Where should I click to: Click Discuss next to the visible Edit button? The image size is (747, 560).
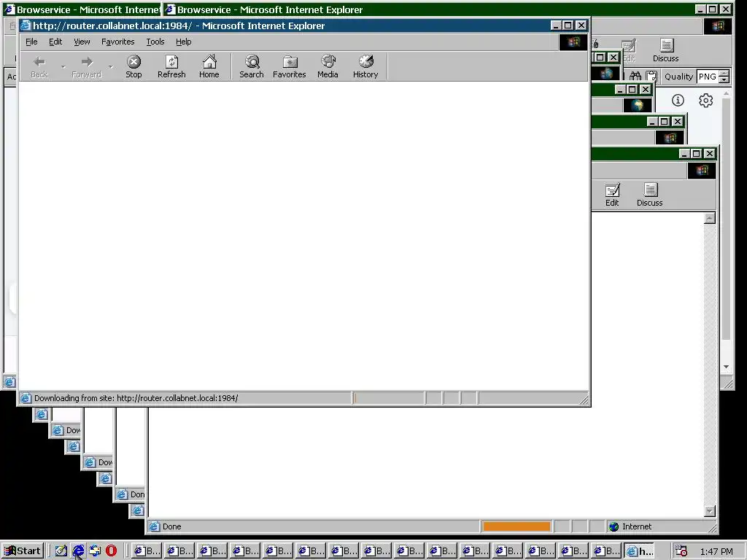(650, 194)
